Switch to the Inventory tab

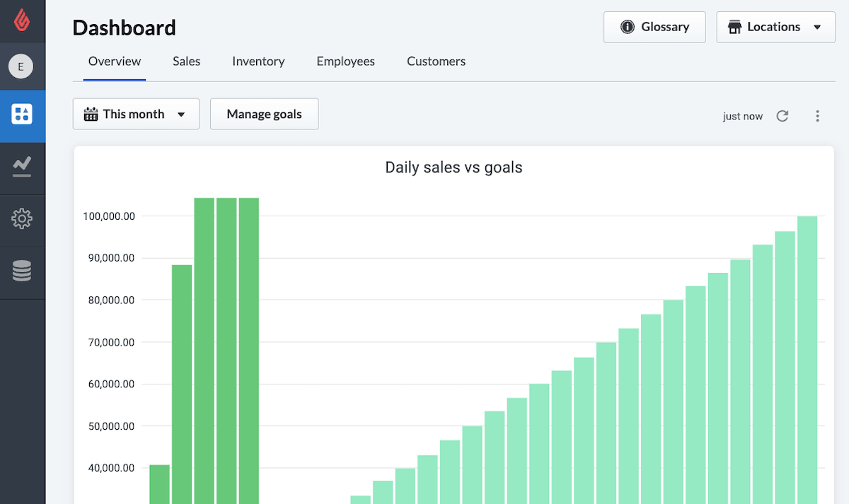[x=258, y=61]
